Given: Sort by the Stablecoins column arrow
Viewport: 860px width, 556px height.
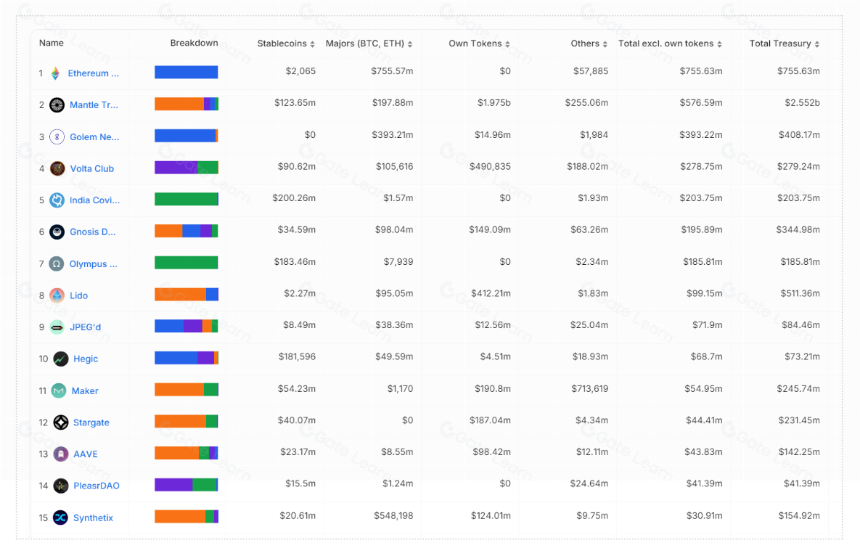Looking at the screenshot, I should pyautogui.click(x=312, y=44).
